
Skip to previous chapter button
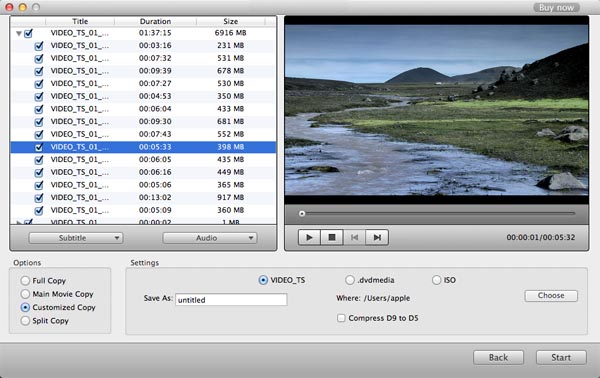click(x=354, y=238)
